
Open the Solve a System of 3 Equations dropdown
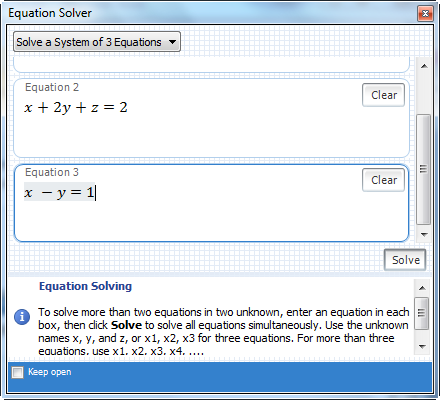(97, 42)
